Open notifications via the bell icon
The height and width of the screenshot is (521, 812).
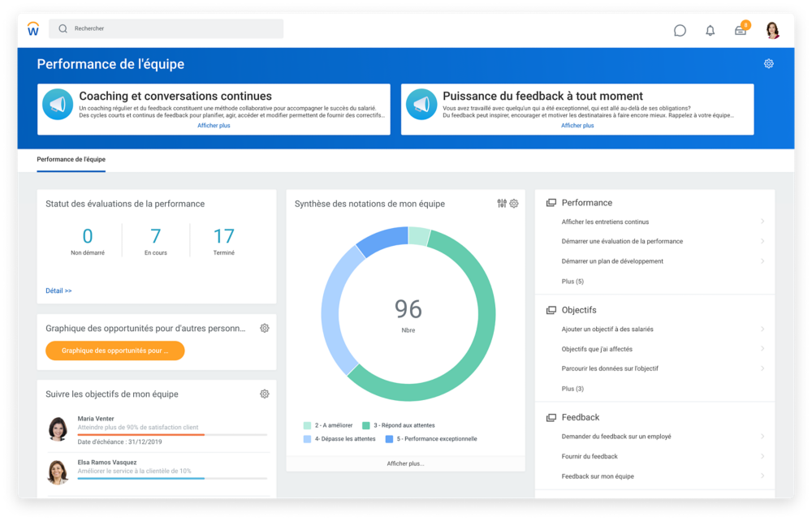pyautogui.click(x=710, y=30)
